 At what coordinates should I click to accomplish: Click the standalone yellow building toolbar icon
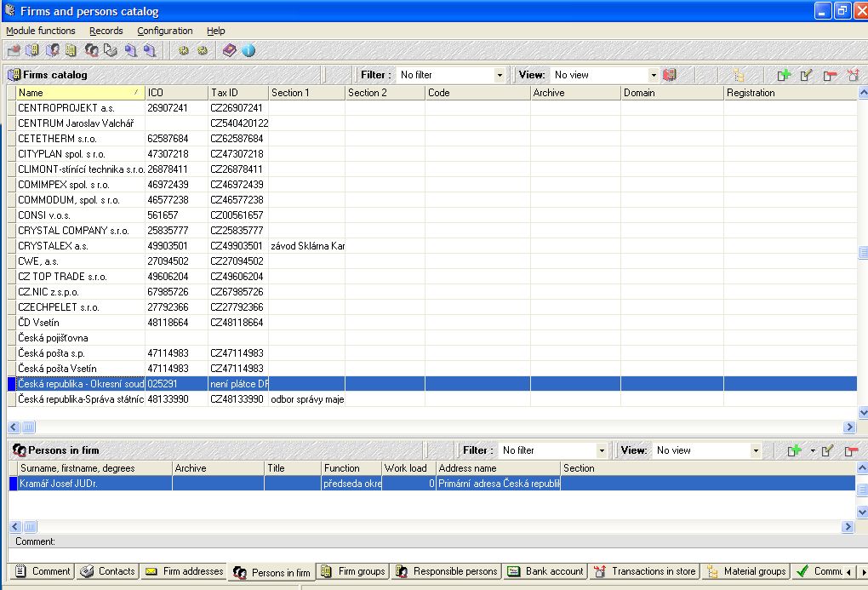(71, 50)
